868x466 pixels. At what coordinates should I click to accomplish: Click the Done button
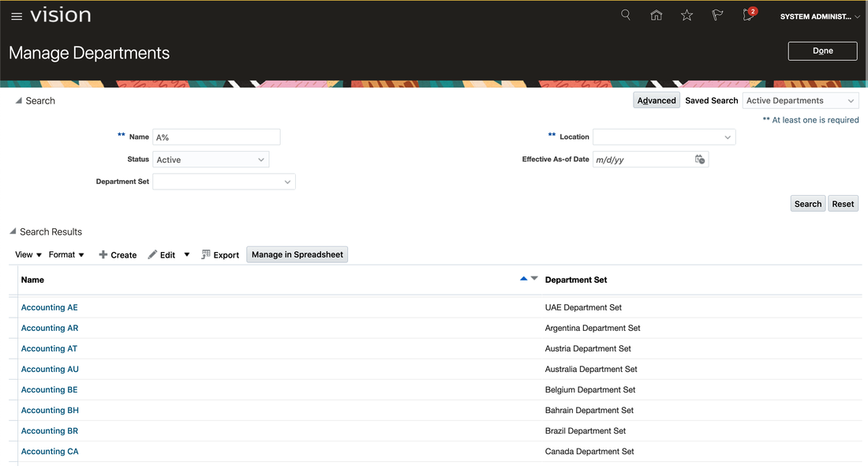coord(822,51)
